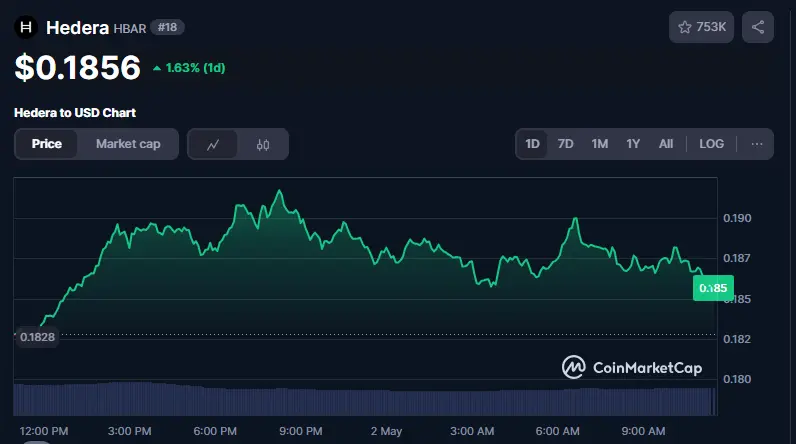Set chart range to 1Y
This screenshot has height=444, width=796.
[633, 144]
